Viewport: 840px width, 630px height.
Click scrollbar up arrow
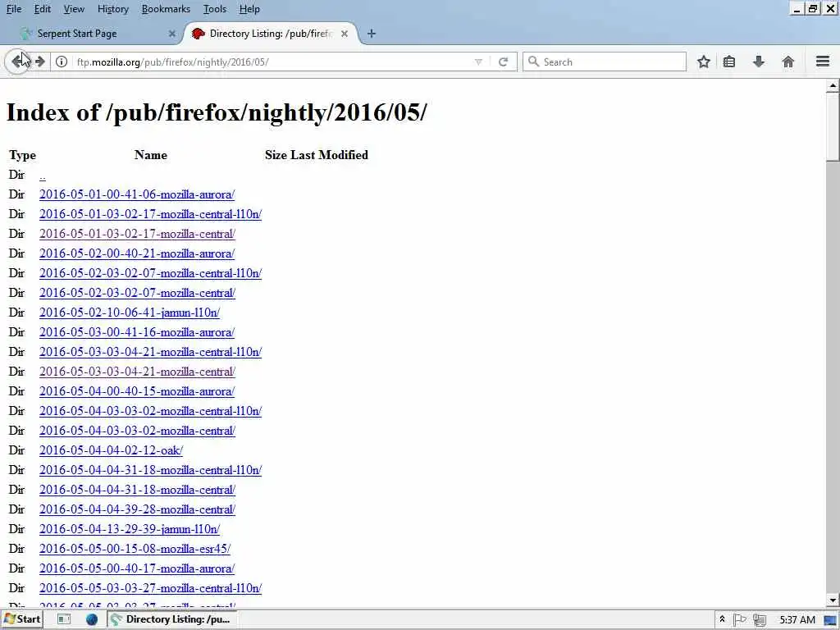tap(833, 85)
